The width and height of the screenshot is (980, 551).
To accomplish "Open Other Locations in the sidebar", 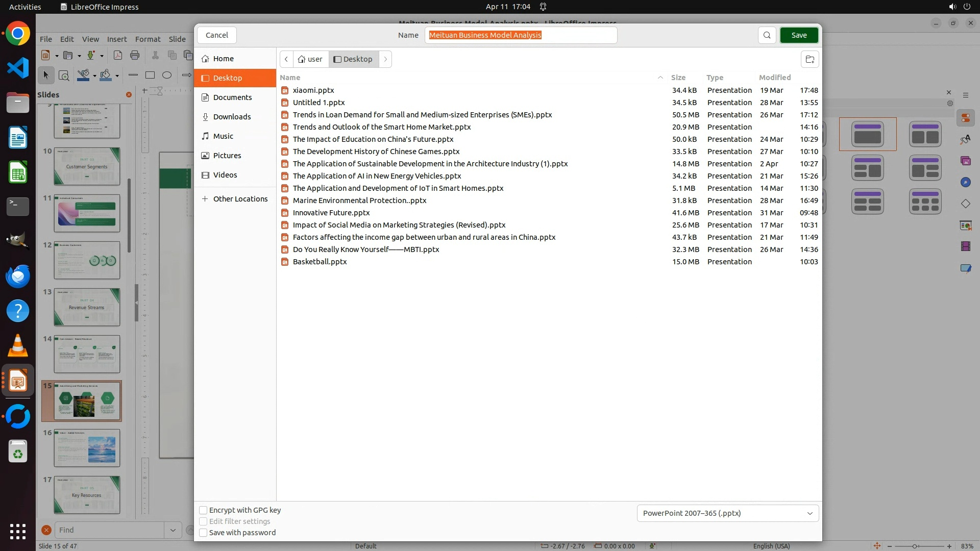I will [240, 199].
